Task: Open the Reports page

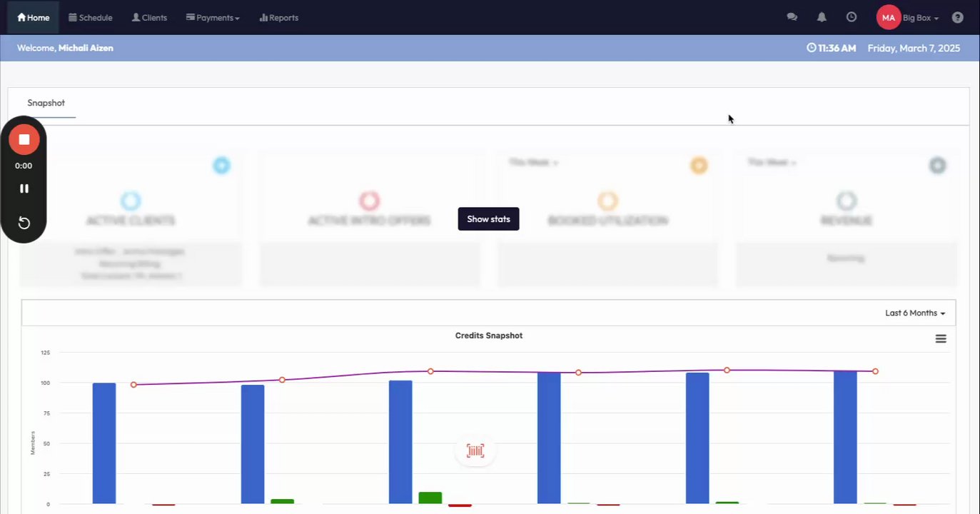Action: click(278, 17)
